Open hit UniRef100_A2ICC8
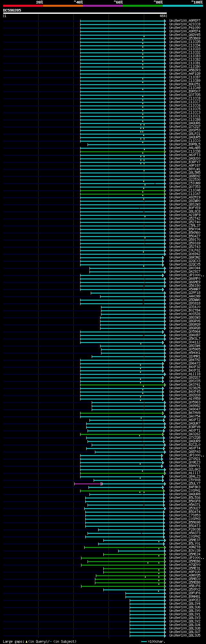The height and width of the screenshot is (644, 206). [185, 24]
